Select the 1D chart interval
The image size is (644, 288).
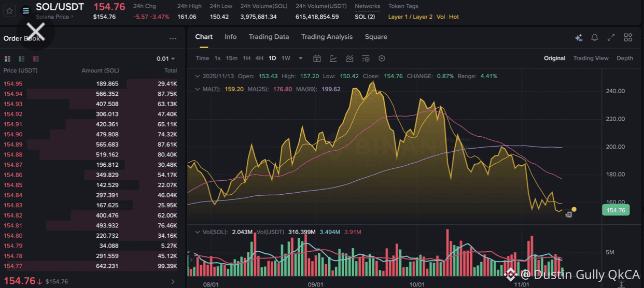pos(272,59)
